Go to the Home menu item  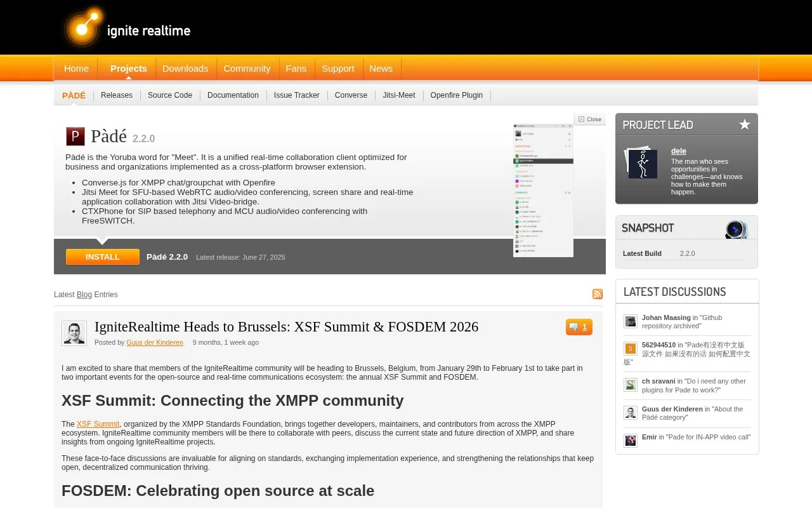pyautogui.click(x=76, y=69)
